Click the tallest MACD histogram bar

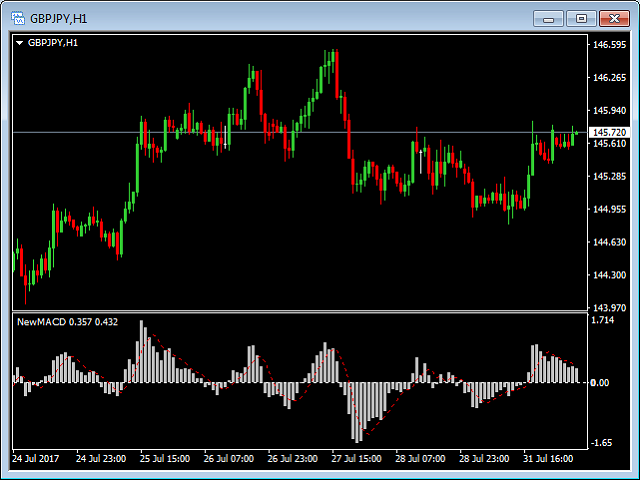point(142,351)
